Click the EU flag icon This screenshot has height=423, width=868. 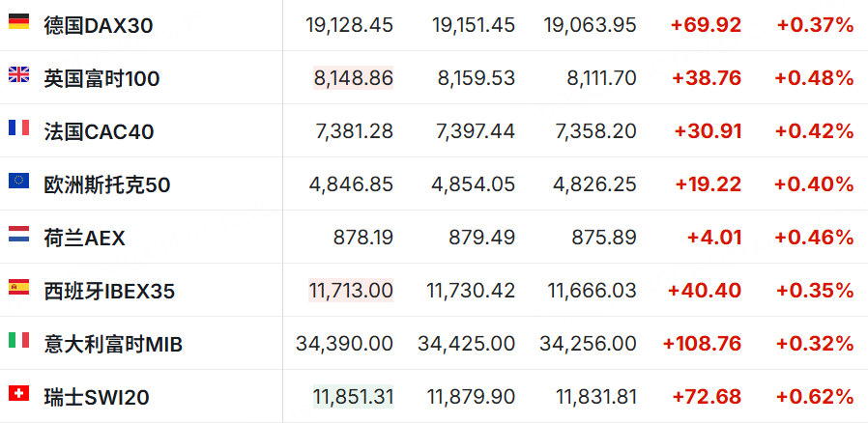click(x=18, y=181)
